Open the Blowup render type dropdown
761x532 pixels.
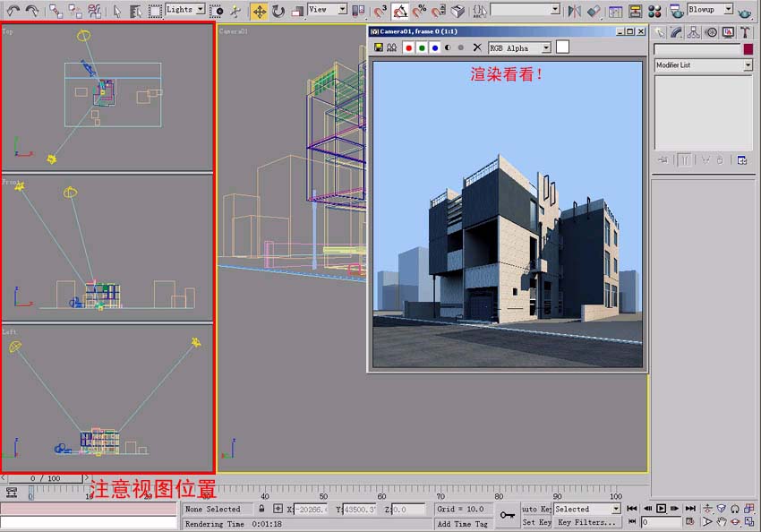pyautogui.click(x=727, y=10)
